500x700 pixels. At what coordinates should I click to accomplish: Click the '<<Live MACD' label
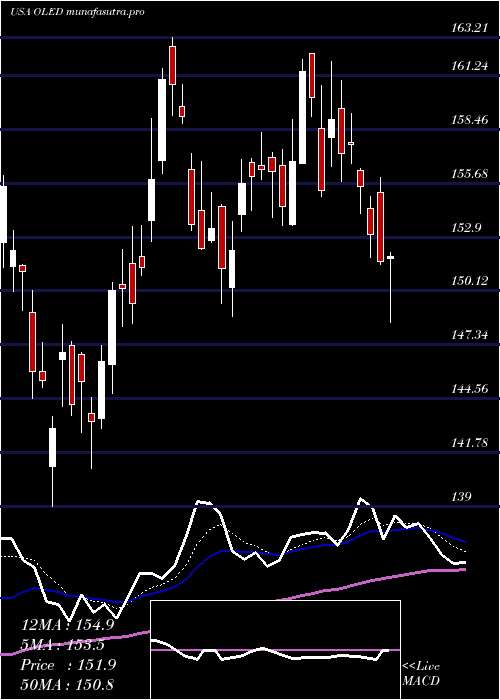[x=421, y=673]
